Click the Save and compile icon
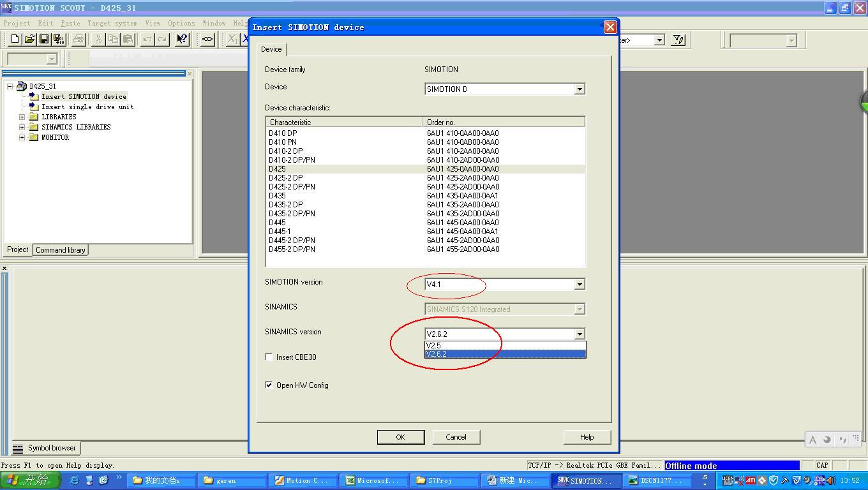Screen dimensions: 868x490 tap(58, 40)
